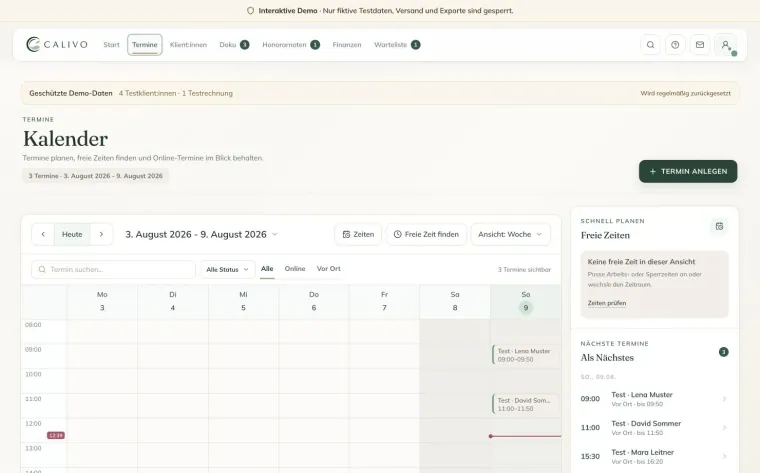This screenshot has height=473, width=760.
Task: Click the shield icon in demo banner
Action: [x=251, y=11]
